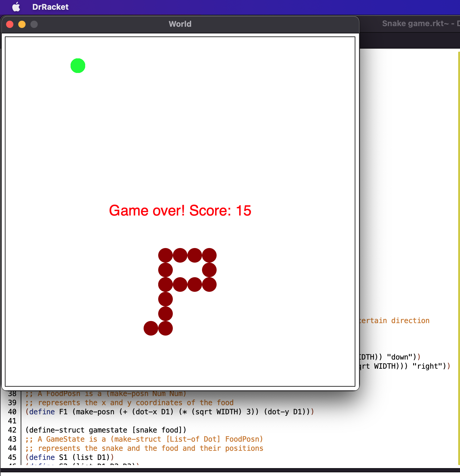Click line number 40 in the gutter
This screenshot has height=476, width=460.
(x=12, y=412)
